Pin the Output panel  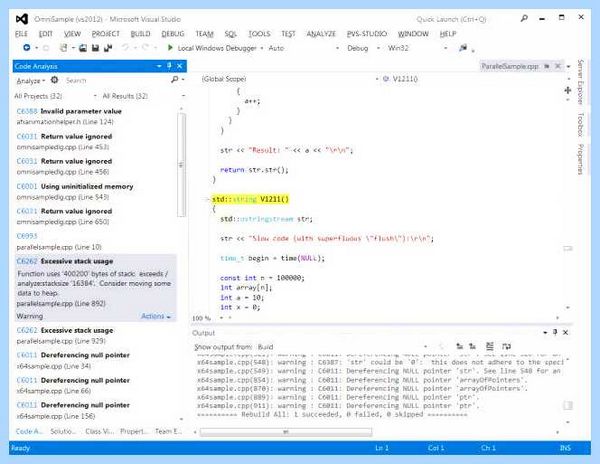555,332
